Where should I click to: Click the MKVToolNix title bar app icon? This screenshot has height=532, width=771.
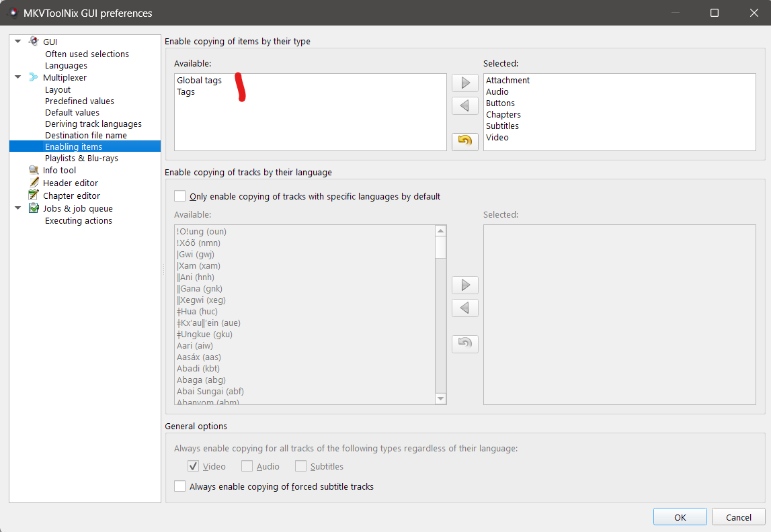click(x=13, y=13)
